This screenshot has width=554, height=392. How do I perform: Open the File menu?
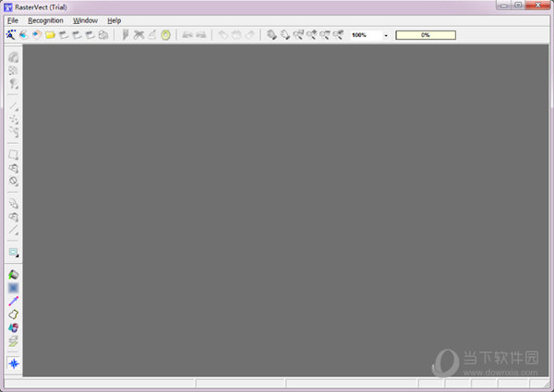[13, 20]
